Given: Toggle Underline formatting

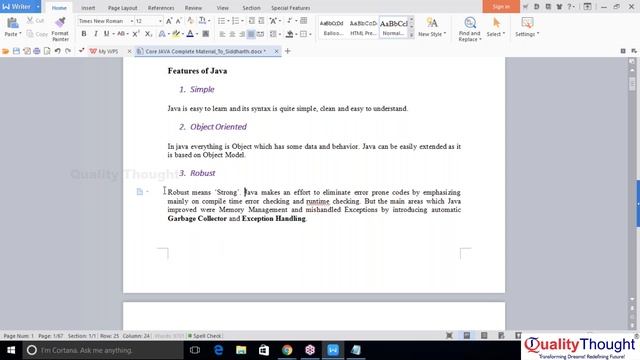Looking at the screenshot, I should click(x=107, y=34).
